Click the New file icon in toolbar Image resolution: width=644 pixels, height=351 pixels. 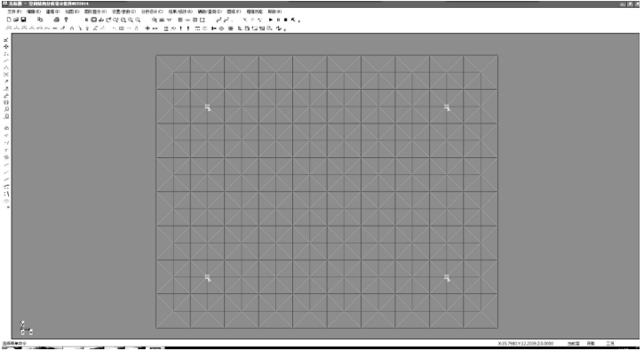[9, 20]
